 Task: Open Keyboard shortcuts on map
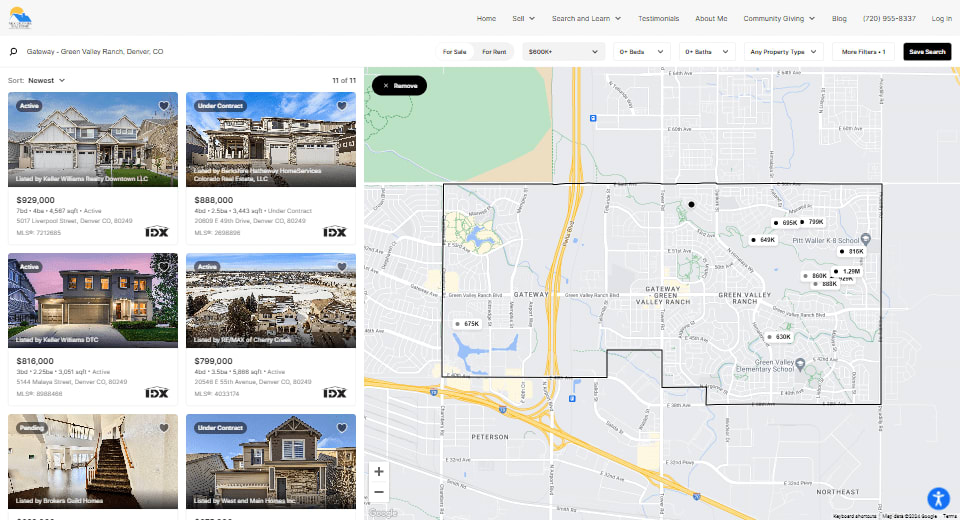click(x=855, y=516)
